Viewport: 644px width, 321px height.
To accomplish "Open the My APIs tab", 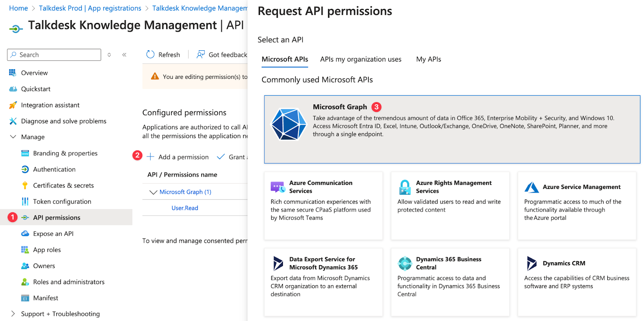I will (x=429, y=59).
